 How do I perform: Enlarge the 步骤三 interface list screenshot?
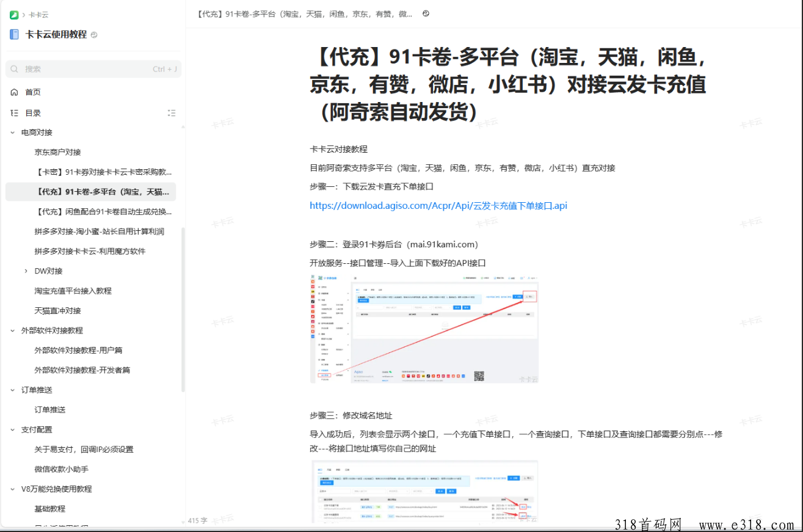(x=424, y=492)
